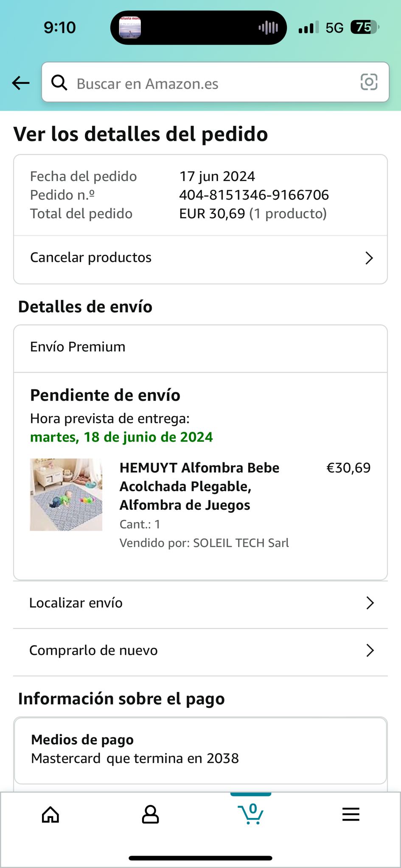Tap the battery status indicator
401x868 pixels.
pos(364,28)
